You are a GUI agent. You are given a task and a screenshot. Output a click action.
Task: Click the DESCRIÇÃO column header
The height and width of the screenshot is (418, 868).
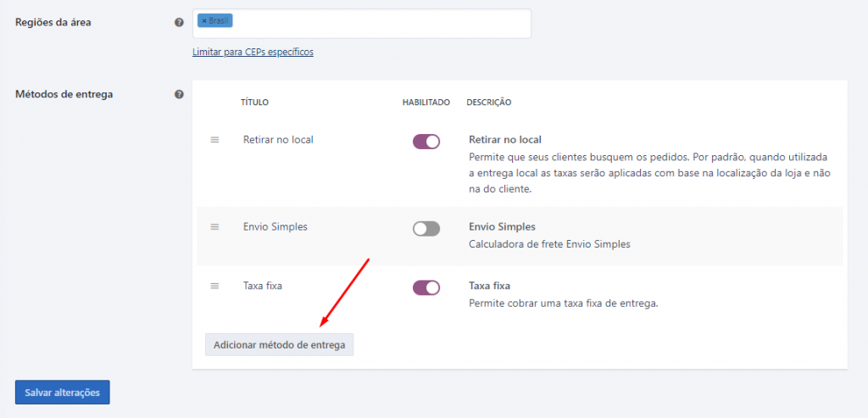(x=489, y=103)
